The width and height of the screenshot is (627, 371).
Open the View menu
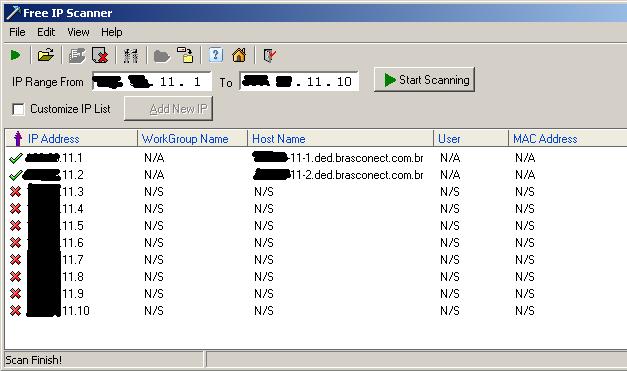[x=78, y=32]
